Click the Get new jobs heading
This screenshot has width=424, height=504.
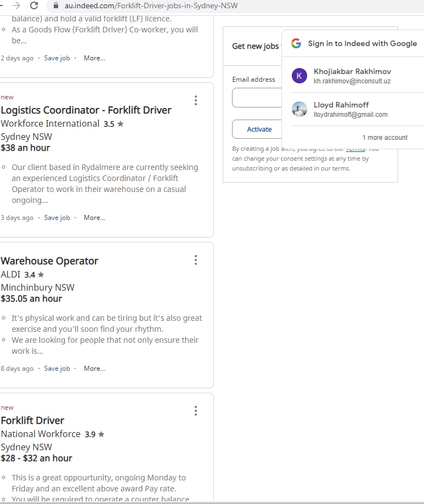click(256, 46)
